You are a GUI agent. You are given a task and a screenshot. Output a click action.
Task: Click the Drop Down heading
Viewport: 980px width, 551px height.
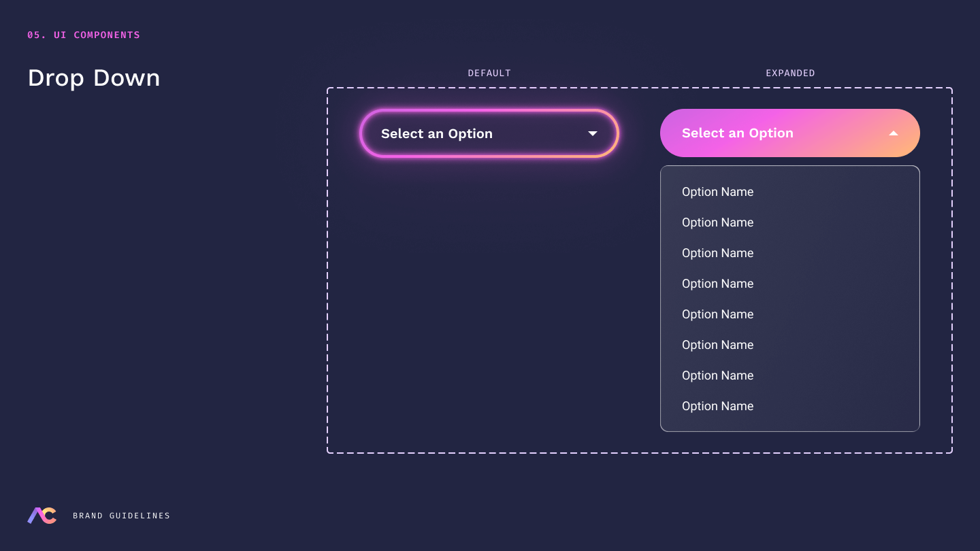(x=94, y=78)
